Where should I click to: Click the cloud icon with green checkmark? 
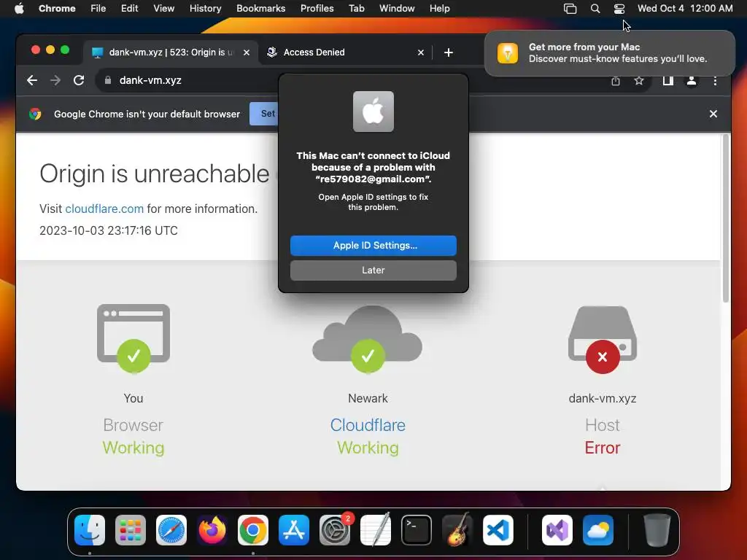(368, 339)
